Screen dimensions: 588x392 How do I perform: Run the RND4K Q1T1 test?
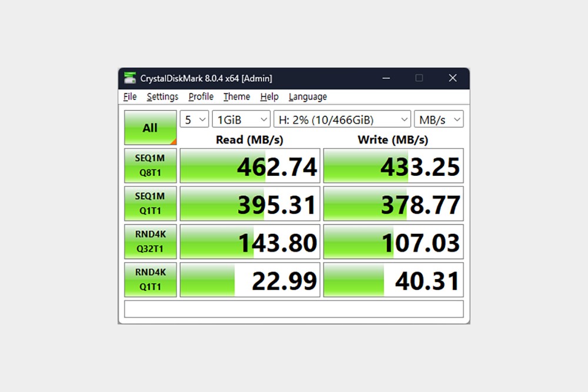tap(151, 280)
